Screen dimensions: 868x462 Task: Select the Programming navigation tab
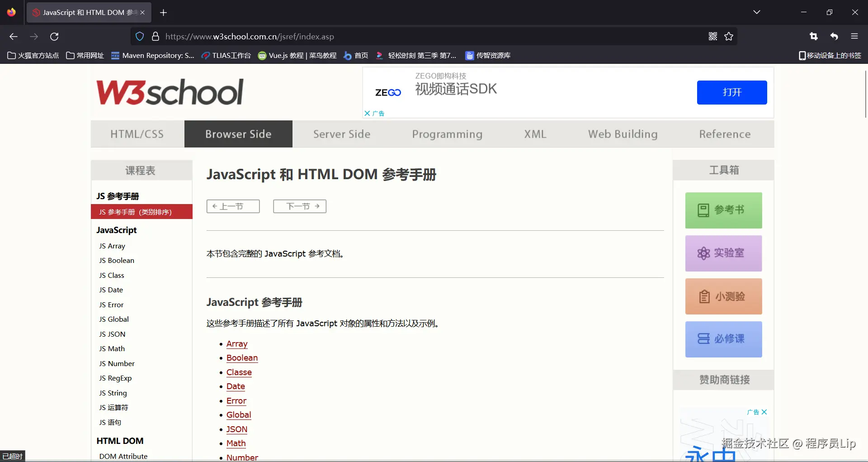point(447,134)
